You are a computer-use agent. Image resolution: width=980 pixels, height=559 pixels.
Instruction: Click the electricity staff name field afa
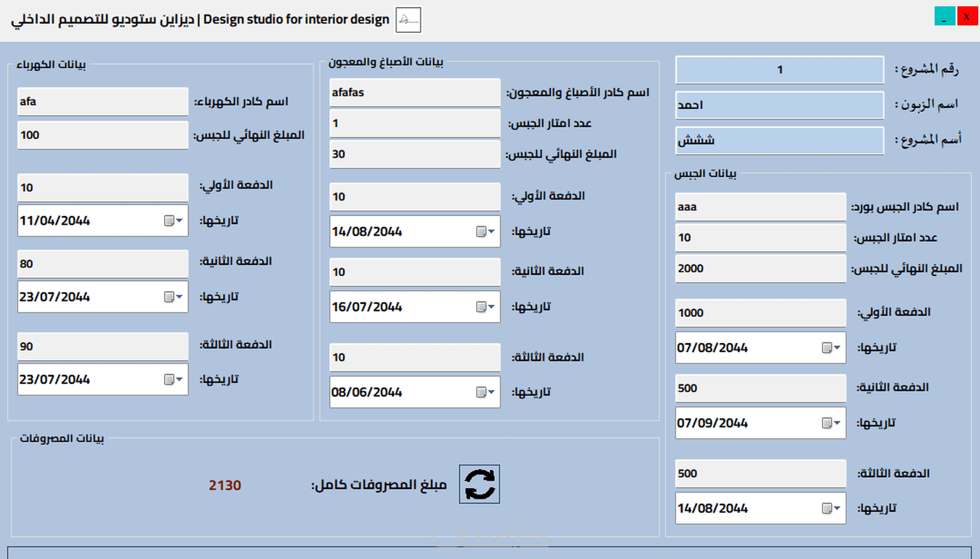(x=103, y=101)
